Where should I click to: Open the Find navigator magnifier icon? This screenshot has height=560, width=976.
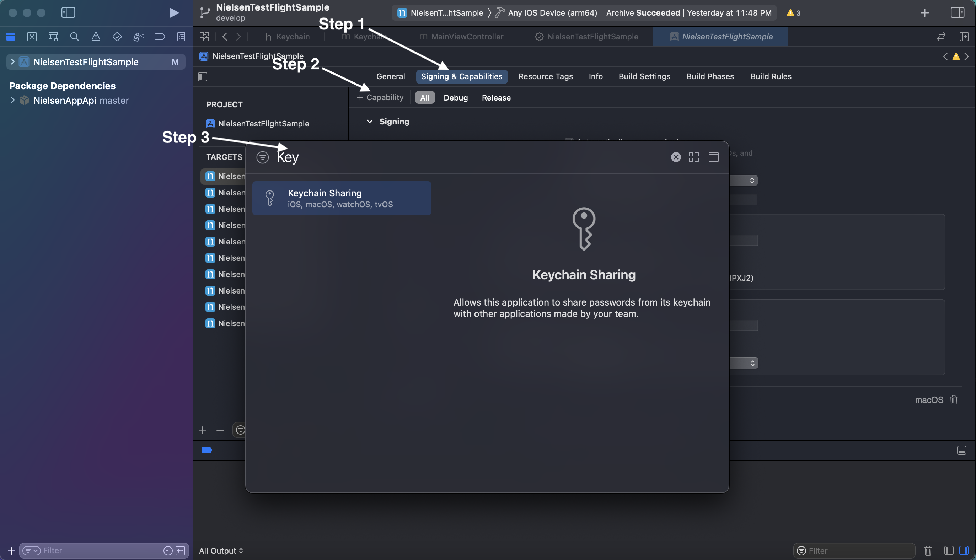(x=75, y=37)
